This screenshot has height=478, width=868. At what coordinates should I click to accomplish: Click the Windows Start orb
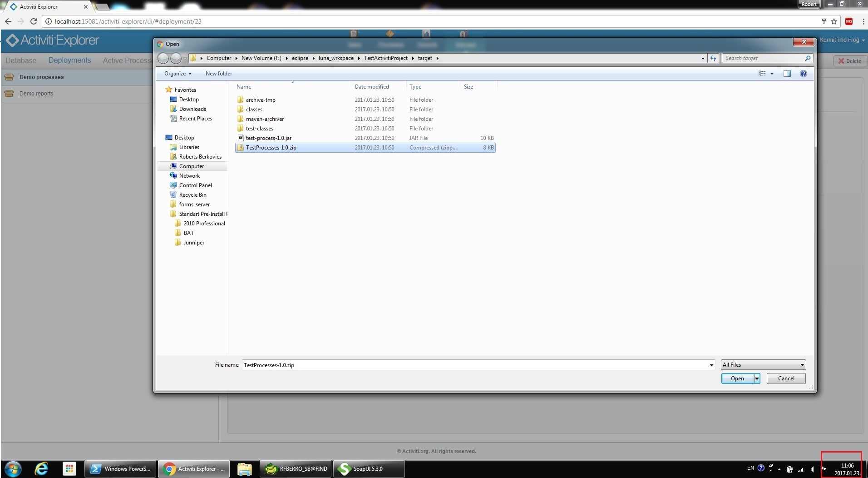tap(13, 468)
